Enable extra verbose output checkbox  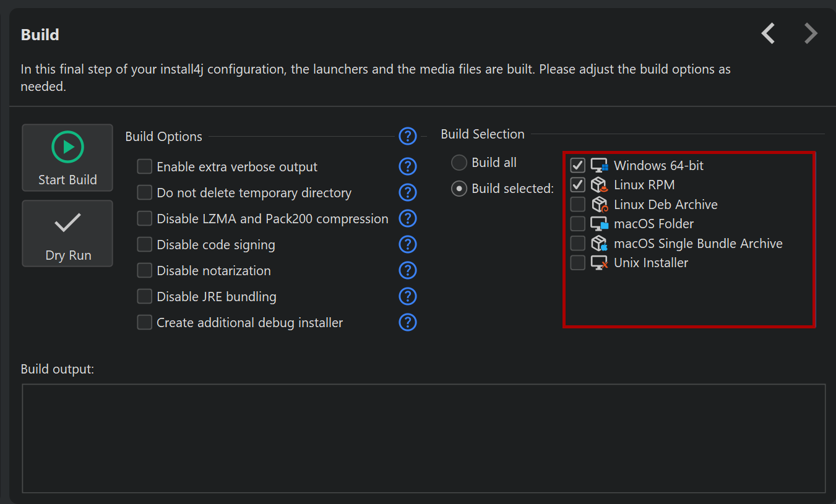[145, 167]
